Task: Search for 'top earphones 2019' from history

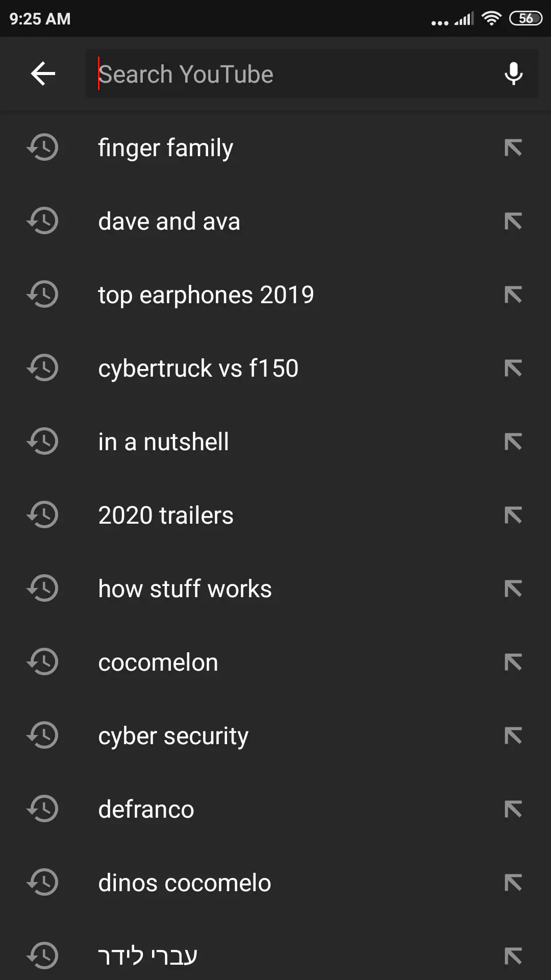Action: coord(206,295)
